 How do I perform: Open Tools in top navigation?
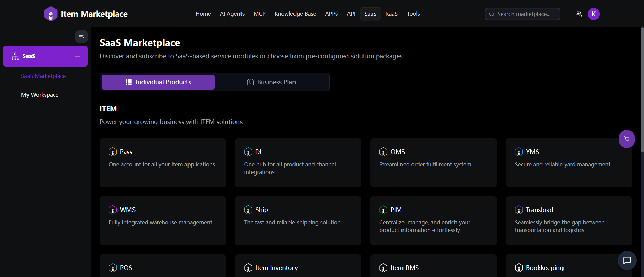(x=413, y=14)
